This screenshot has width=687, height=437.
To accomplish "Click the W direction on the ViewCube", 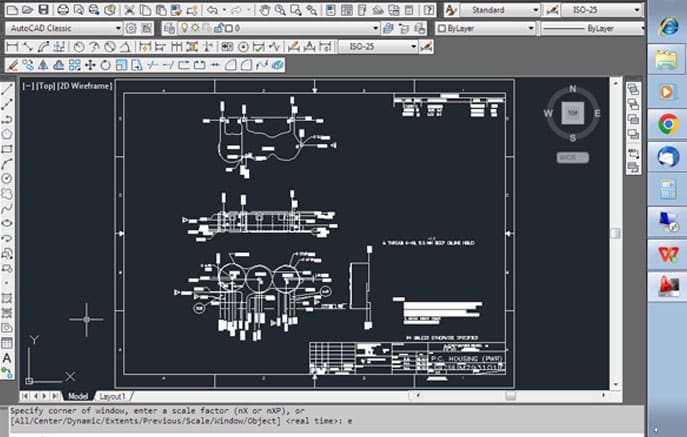I will (548, 114).
